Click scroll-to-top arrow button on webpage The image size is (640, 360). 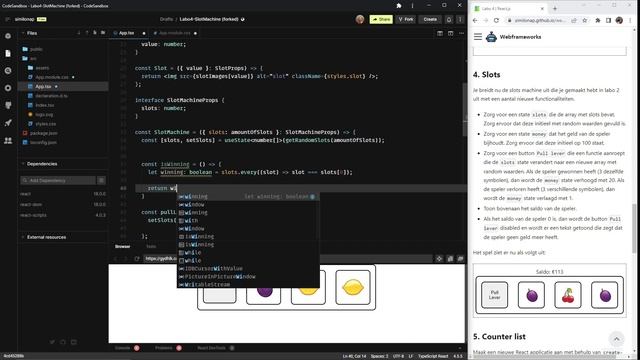[616, 339]
